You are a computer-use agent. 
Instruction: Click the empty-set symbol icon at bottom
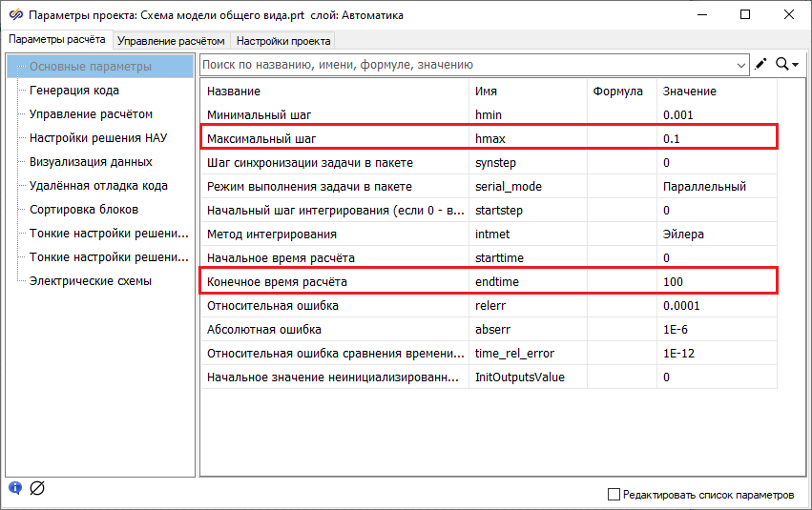37,489
